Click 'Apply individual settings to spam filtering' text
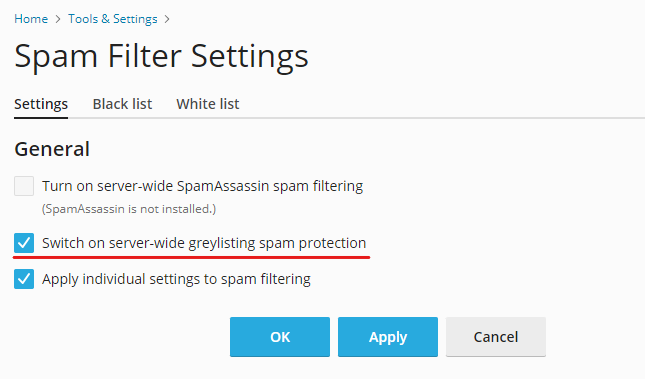Viewport: 645px width, 379px height. [176, 279]
